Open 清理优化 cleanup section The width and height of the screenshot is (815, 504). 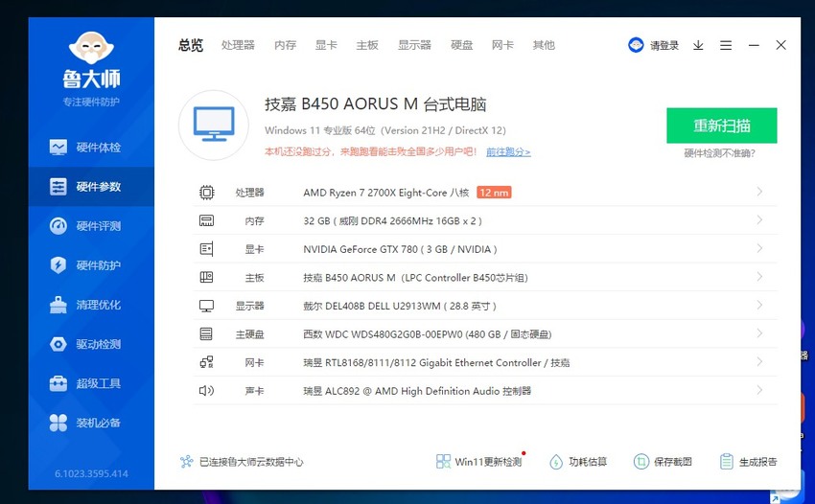point(91,305)
